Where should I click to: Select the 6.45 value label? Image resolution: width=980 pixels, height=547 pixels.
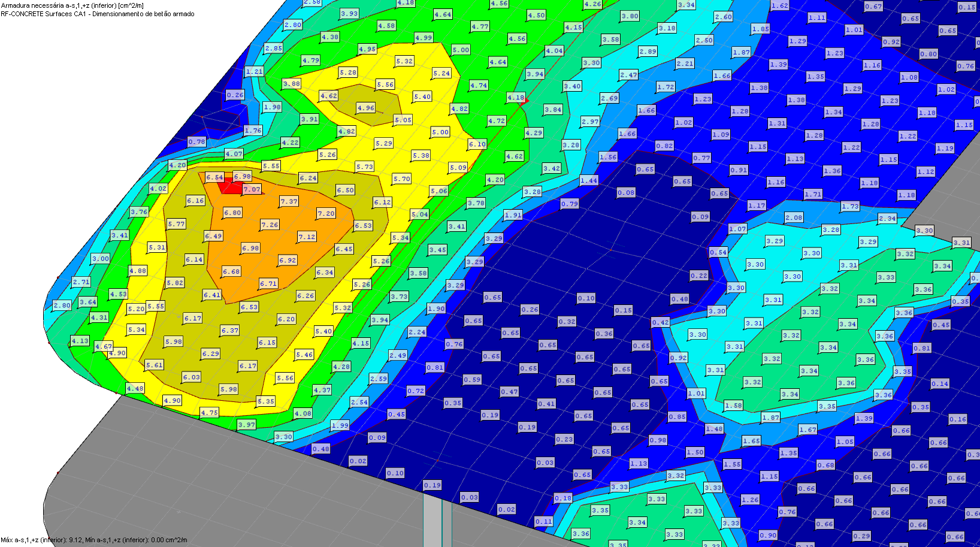pos(344,249)
